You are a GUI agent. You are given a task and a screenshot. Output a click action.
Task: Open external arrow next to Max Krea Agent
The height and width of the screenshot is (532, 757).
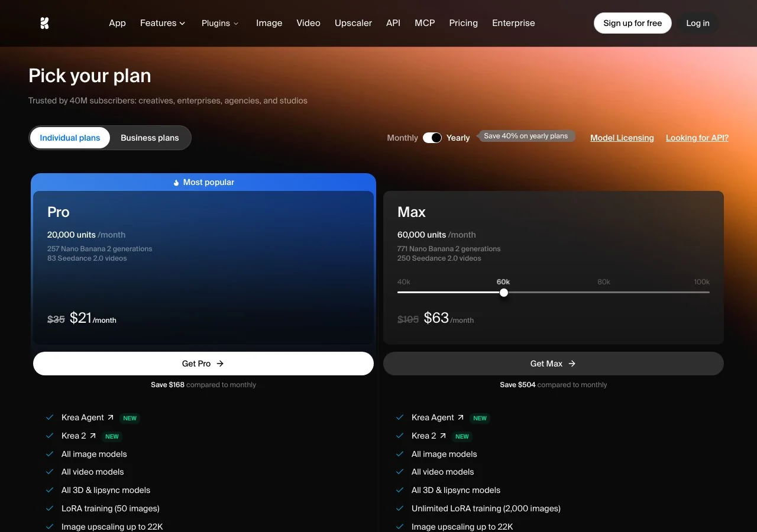[x=460, y=417]
